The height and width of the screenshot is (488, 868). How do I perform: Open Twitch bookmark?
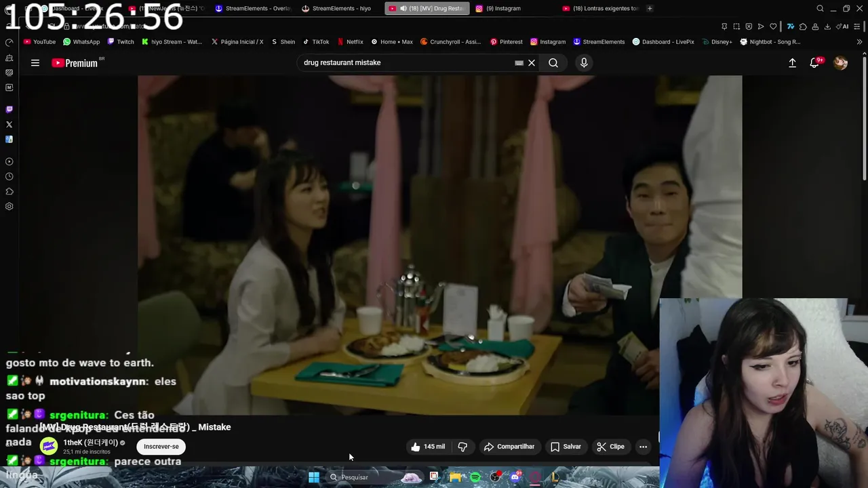tap(121, 41)
